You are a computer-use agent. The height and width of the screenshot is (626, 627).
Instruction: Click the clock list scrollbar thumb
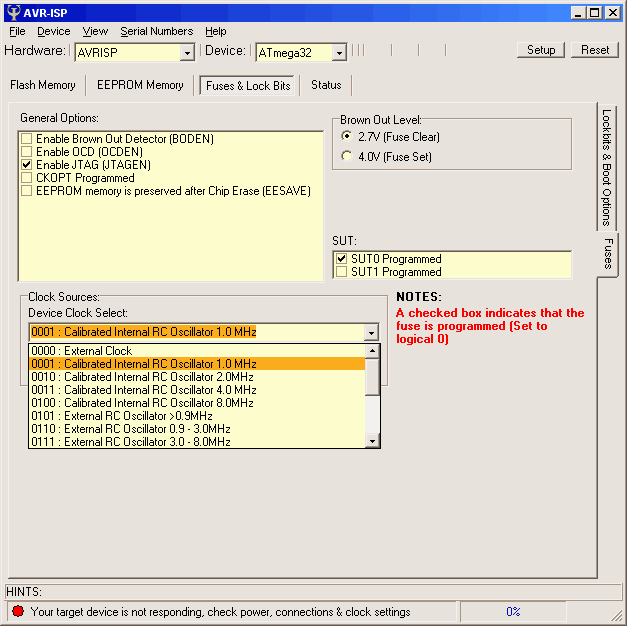click(x=372, y=377)
